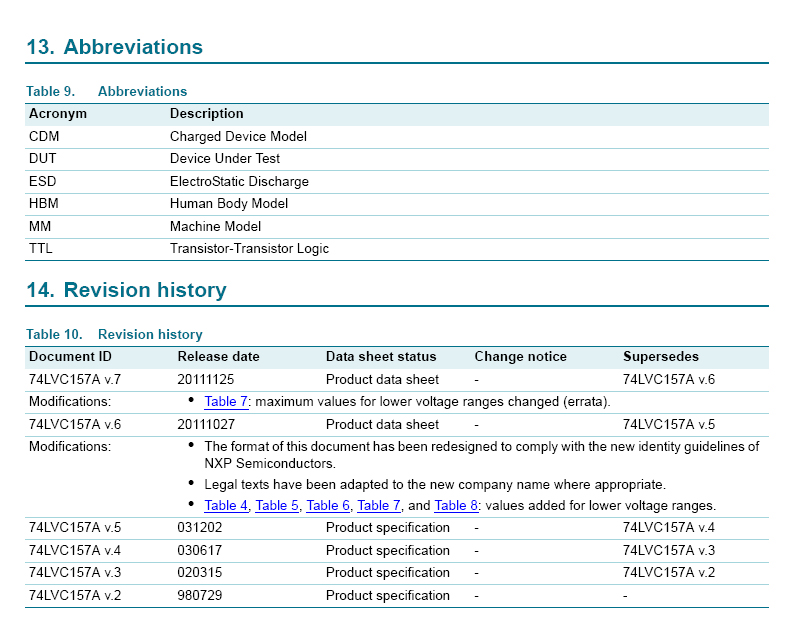The height and width of the screenshot is (635, 792).
Task: Select the release date 20111125
Action: (x=207, y=380)
